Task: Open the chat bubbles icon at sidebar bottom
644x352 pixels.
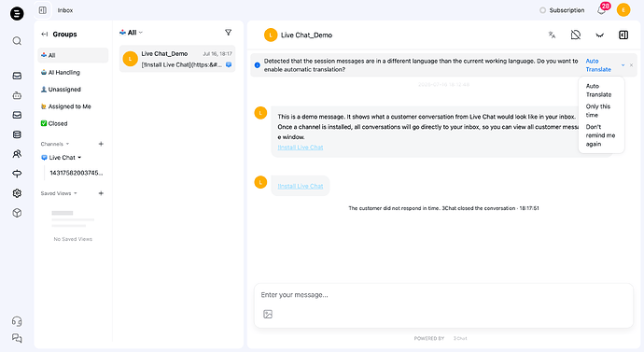Action: [x=17, y=338]
